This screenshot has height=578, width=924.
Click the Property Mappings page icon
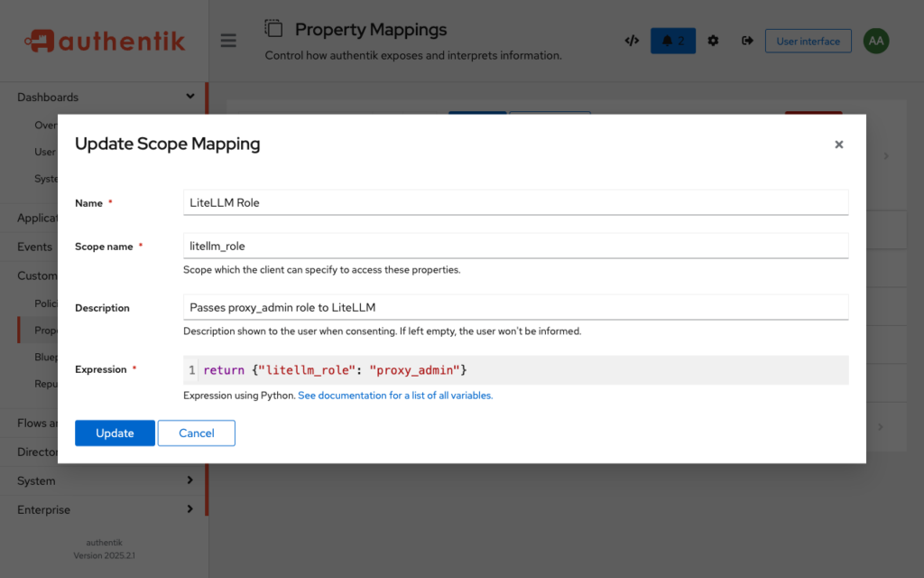(273, 28)
